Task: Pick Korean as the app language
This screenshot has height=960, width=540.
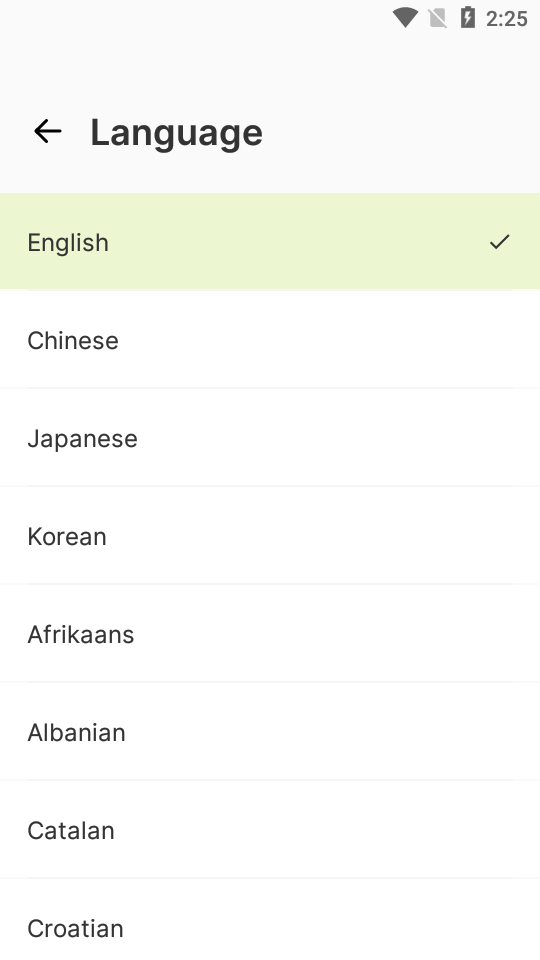Action: click(270, 535)
